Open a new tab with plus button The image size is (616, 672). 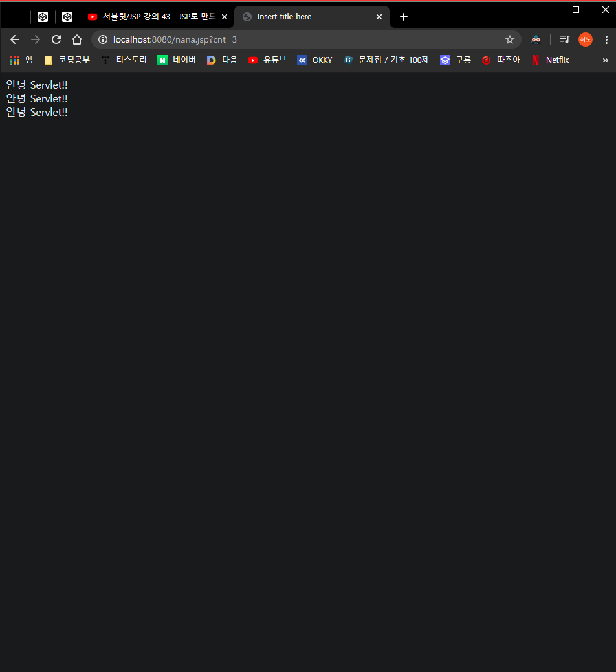tap(404, 17)
